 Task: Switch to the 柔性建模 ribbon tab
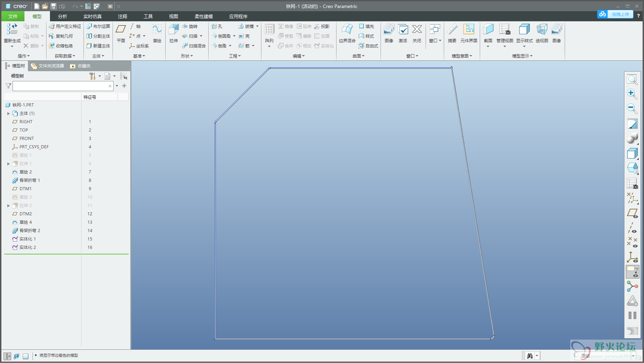pos(204,16)
